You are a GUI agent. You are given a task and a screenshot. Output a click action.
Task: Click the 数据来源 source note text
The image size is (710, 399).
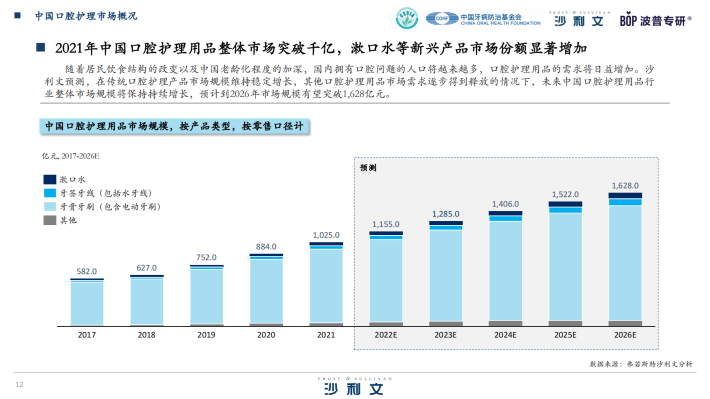pyautogui.click(x=641, y=364)
